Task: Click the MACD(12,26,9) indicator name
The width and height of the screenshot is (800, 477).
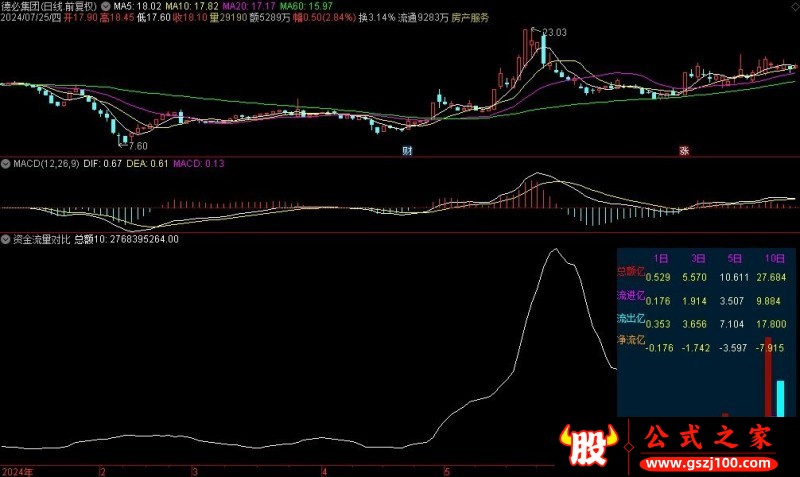Action: [x=46, y=164]
